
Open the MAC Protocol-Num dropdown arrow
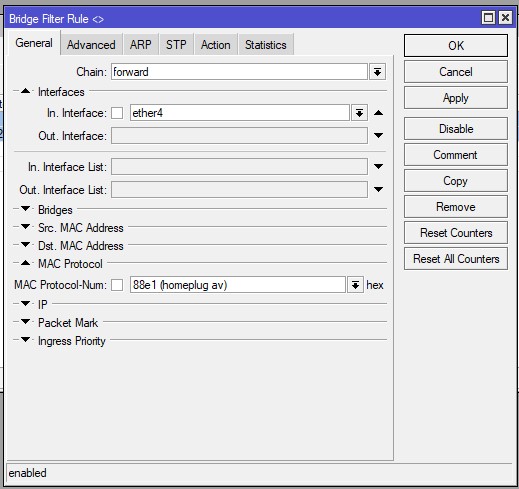coord(355,285)
